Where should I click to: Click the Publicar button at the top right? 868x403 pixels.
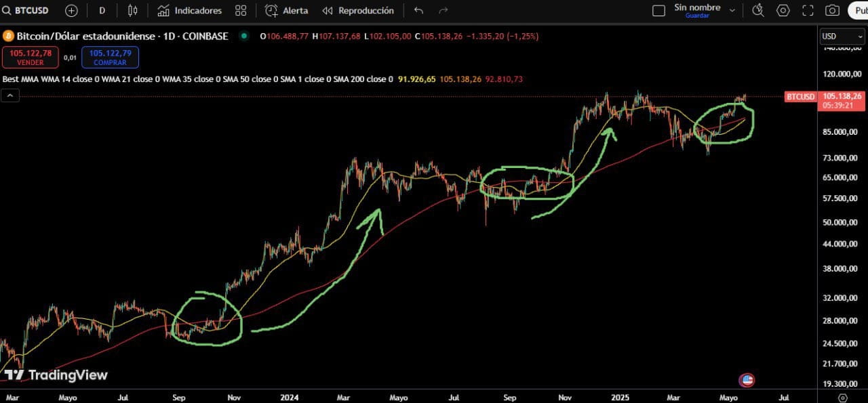point(858,11)
